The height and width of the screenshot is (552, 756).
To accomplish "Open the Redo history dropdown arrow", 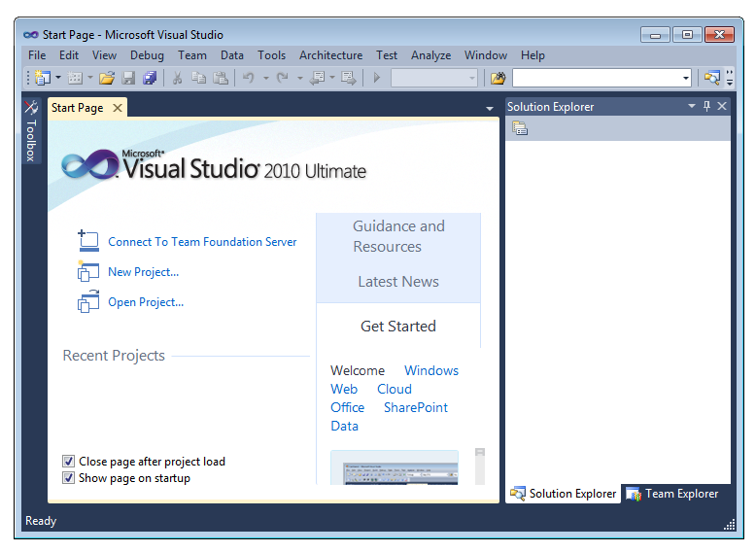I will click(x=300, y=78).
